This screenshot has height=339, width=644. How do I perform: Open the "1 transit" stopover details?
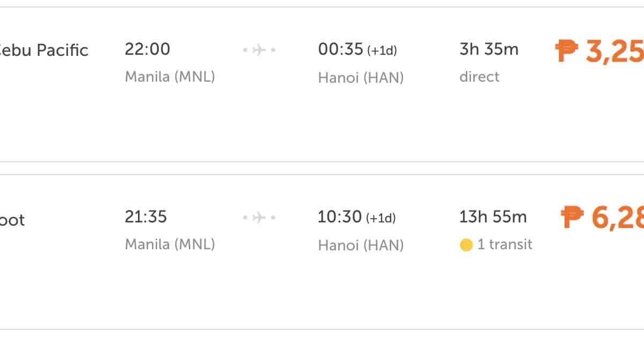coord(504,245)
